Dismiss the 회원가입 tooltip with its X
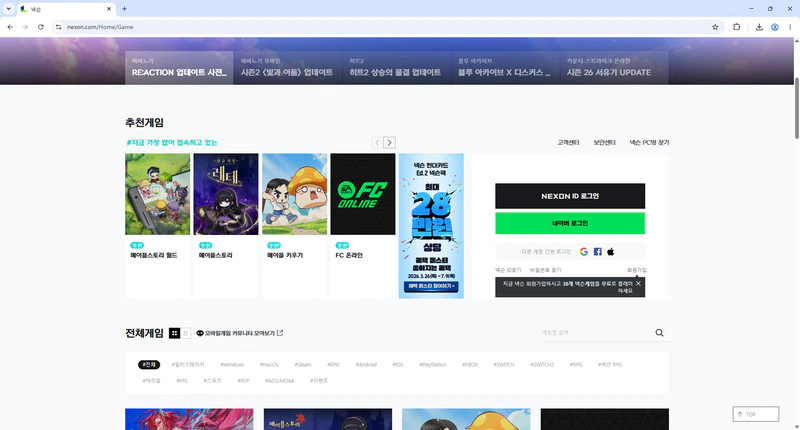This screenshot has width=800, height=430. point(638,283)
